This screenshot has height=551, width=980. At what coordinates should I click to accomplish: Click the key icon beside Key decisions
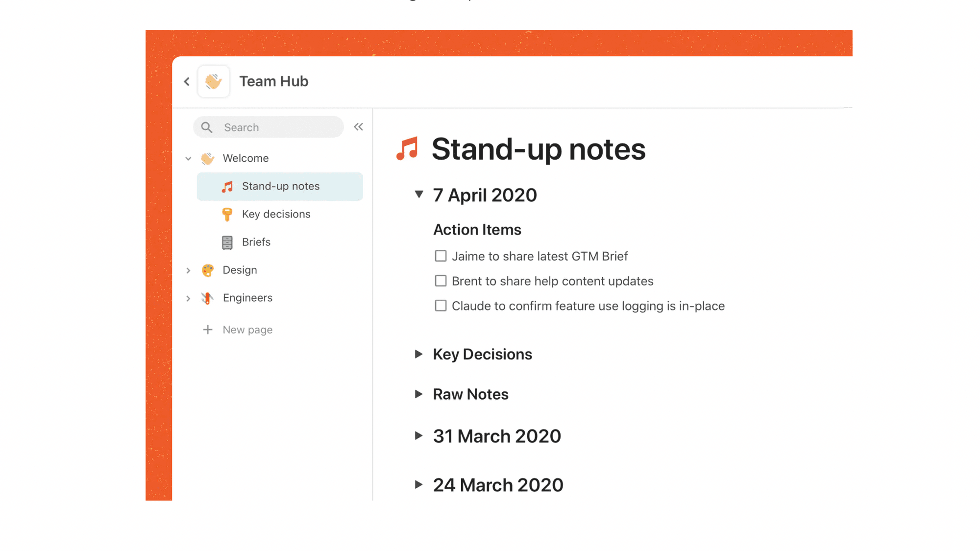pos(227,214)
